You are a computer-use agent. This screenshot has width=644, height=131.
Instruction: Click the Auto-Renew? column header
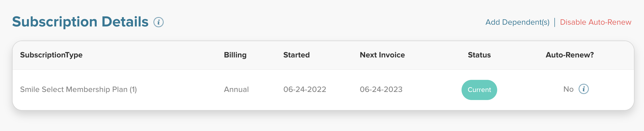click(x=569, y=55)
